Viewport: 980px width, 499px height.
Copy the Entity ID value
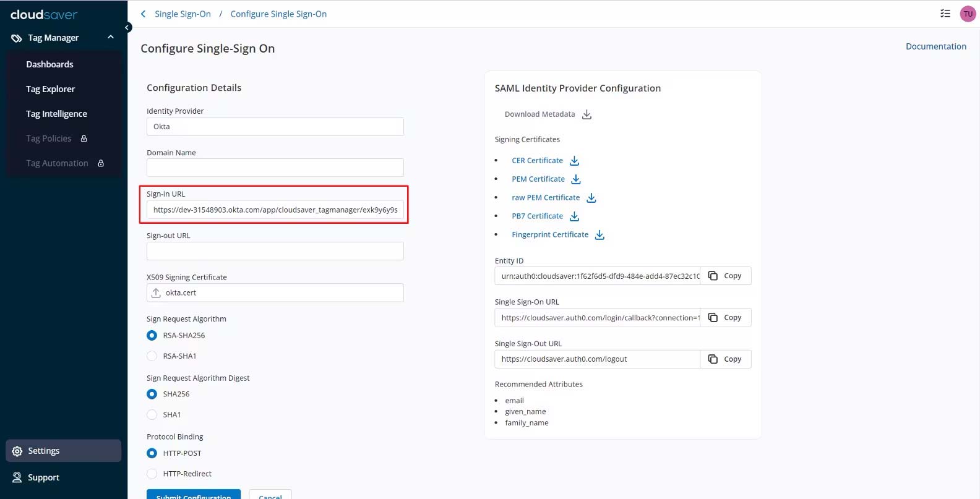click(725, 276)
